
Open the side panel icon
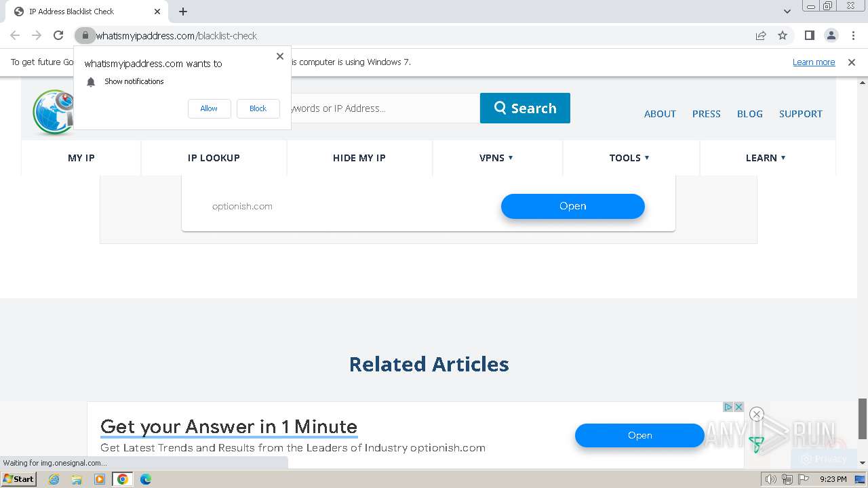[809, 35]
